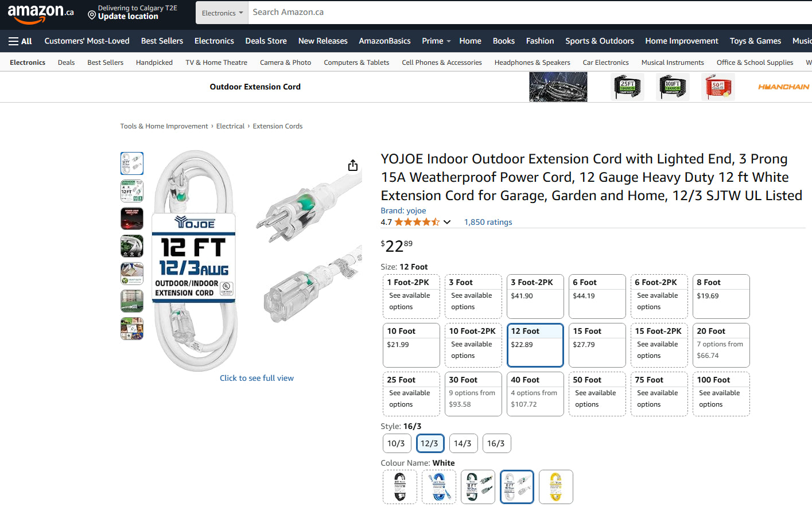Select the yellow cord colour swatch
This screenshot has height=511, width=812.
point(555,487)
